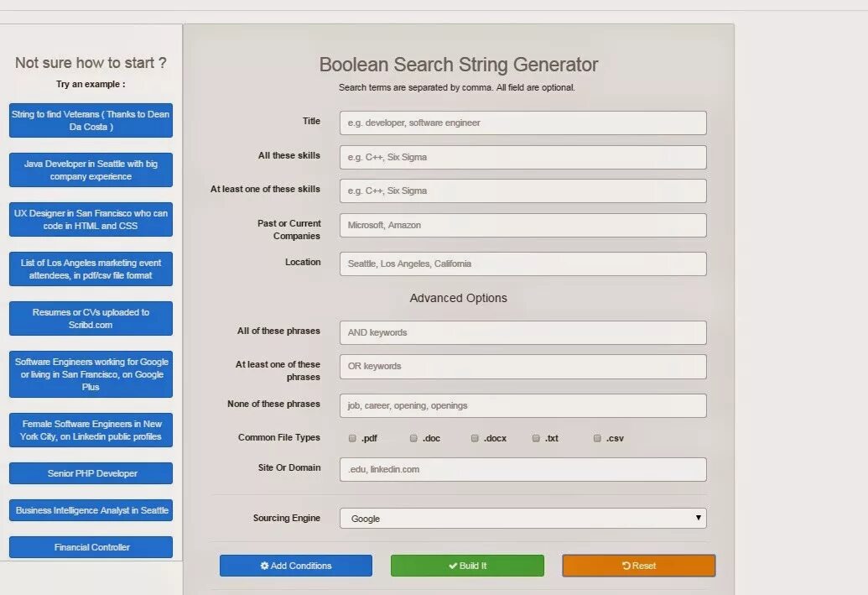This screenshot has height=595, width=868.
Task: Select the 'String to find Veterans' example
Action: [91, 120]
